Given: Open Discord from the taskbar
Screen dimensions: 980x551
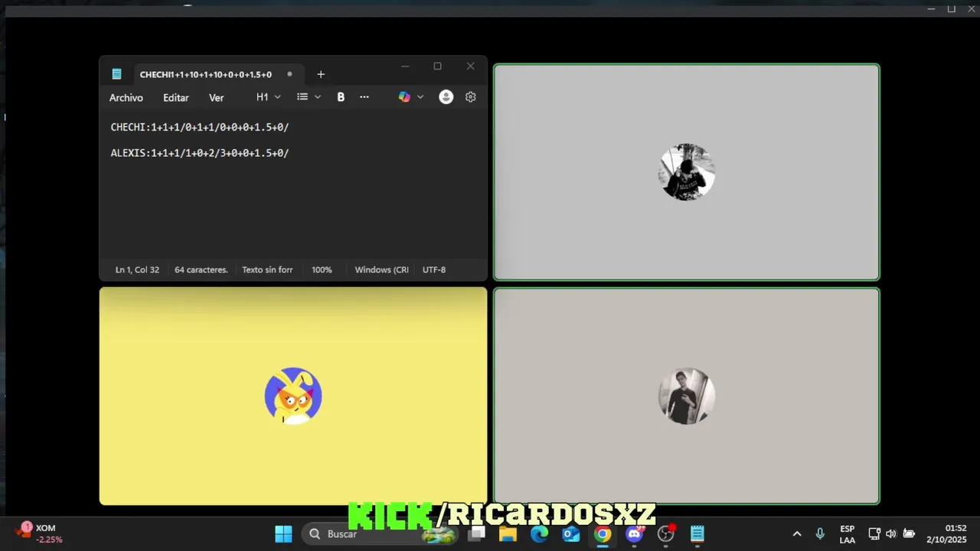Looking at the screenshot, I should coord(635,534).
